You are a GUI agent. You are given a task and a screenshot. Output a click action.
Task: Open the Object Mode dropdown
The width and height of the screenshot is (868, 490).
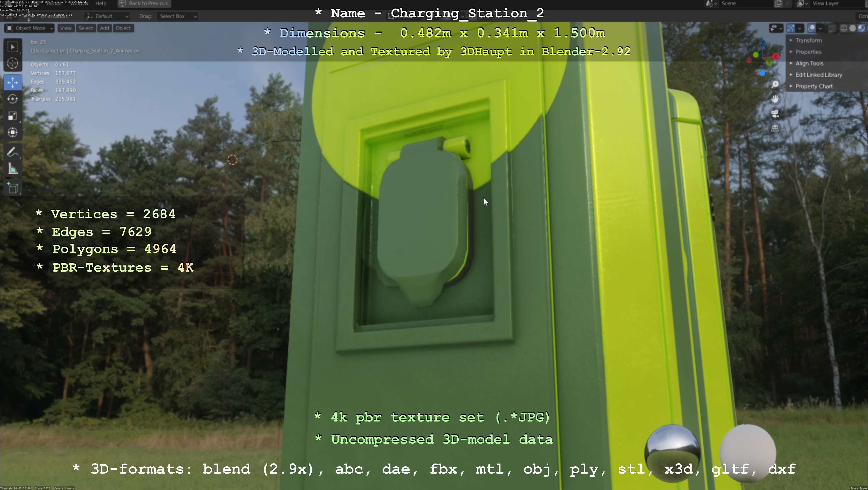pos(30,28)
